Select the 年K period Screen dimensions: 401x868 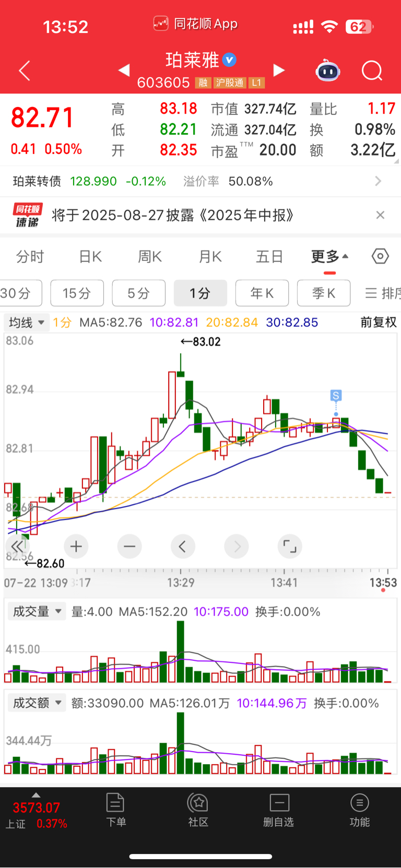pyautogui.click(x=262, y=293)
